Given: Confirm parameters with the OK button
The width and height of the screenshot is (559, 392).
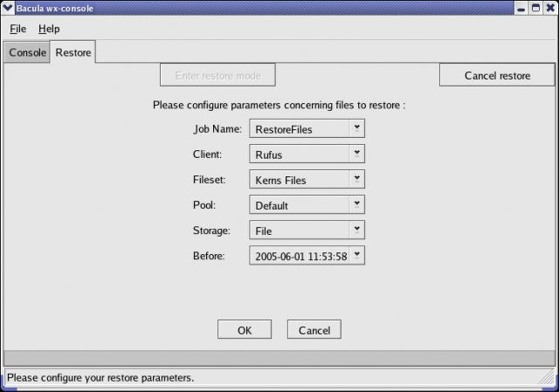Looking at the screenshot, I should coord(245,330).
